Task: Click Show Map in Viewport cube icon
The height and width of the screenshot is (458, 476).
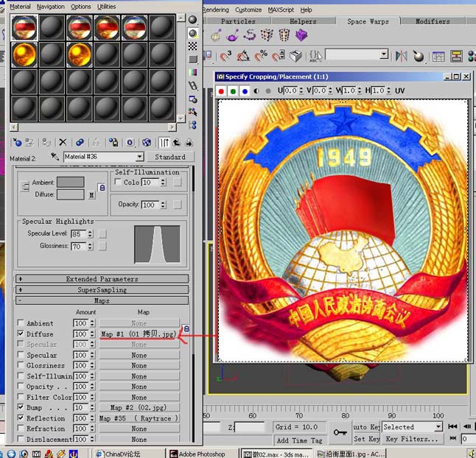Action: (147, 142)
